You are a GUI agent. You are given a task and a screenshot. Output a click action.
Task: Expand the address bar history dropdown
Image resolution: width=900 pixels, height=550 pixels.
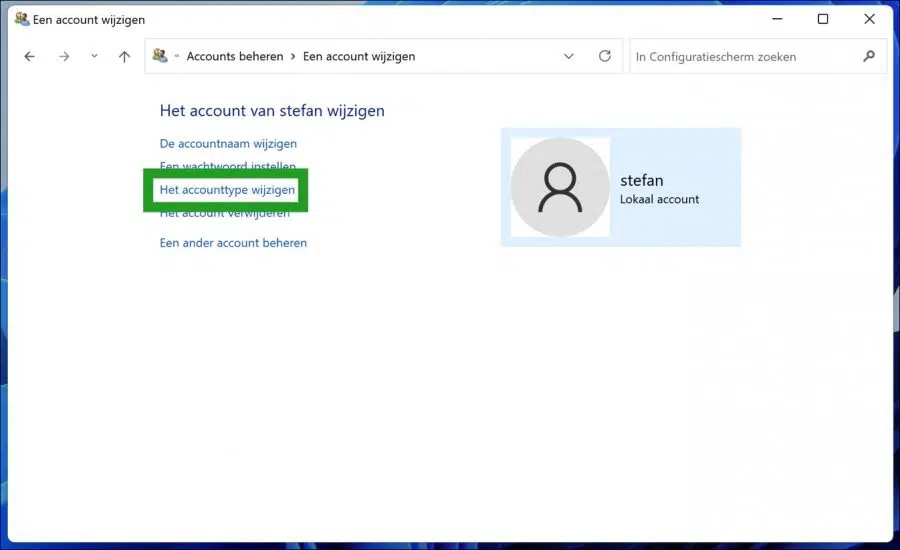pyautogui.click(x=568, y=56)
